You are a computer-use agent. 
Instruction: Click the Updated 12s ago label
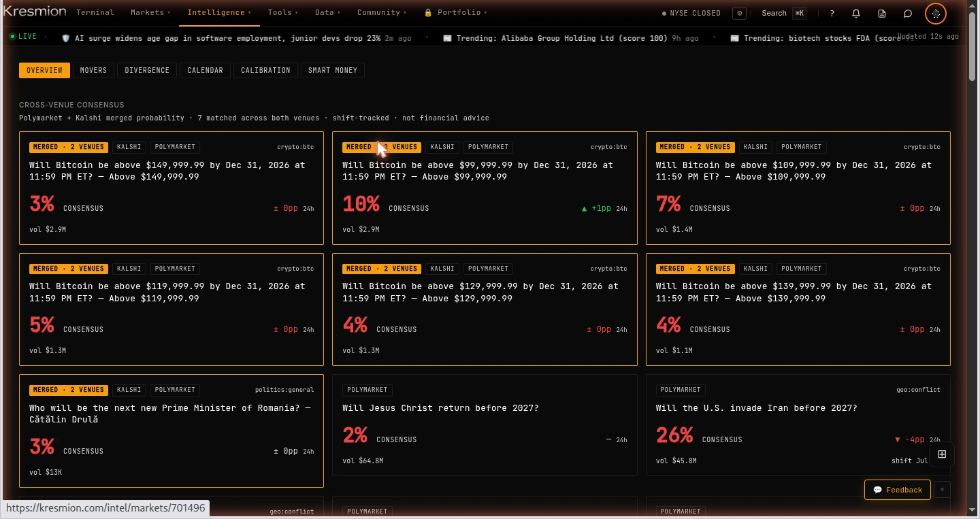click(928, 36)
